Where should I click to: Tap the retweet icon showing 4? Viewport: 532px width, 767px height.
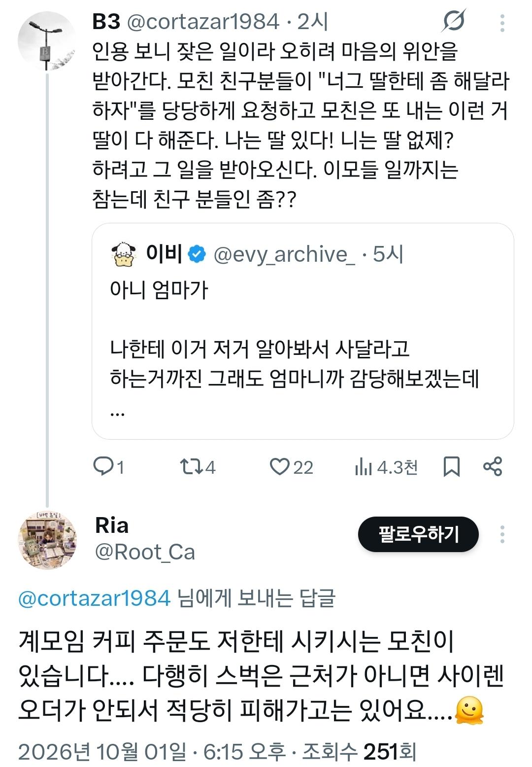[190, 466]
